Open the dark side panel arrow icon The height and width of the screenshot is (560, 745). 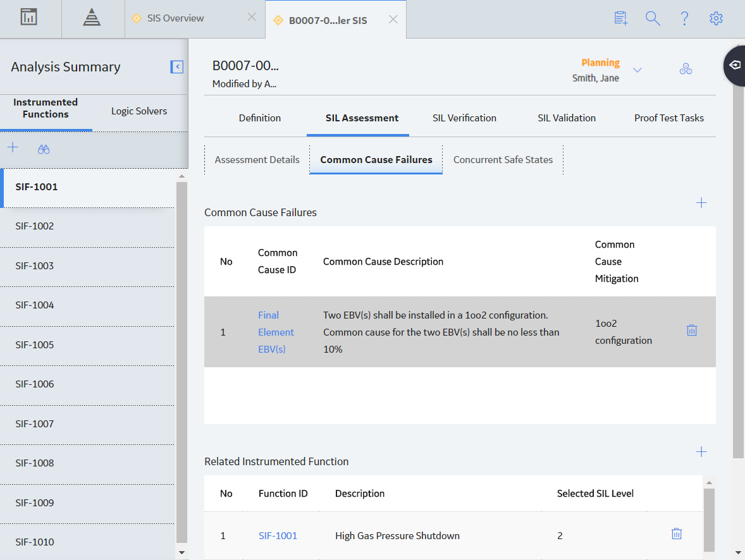(734, 65)
